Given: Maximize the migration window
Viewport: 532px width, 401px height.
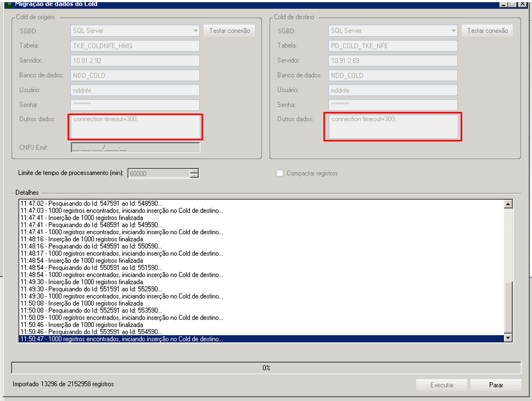Looking at the screenshot, I should 513,4.
